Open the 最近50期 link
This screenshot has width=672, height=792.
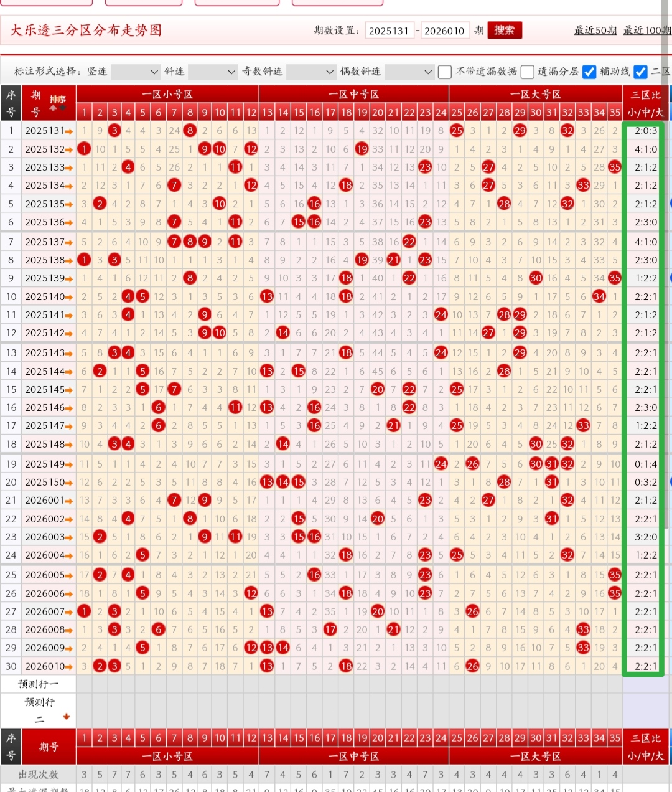[x=595, y=31]
